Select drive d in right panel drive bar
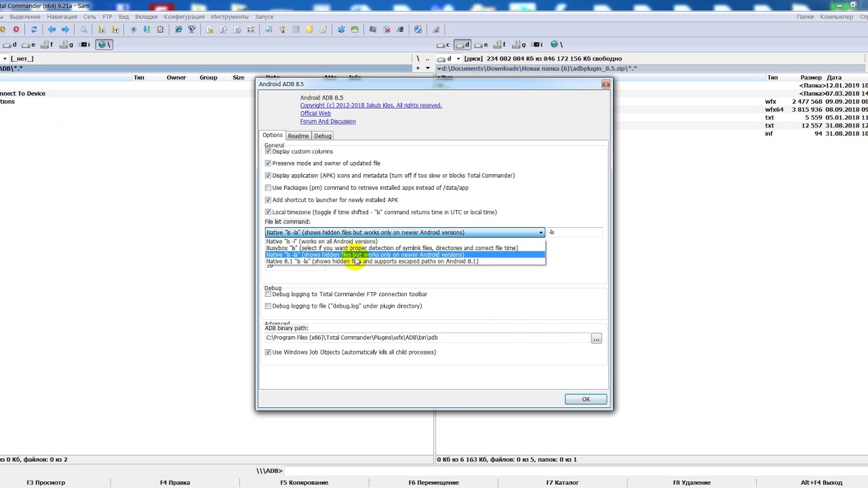This screenshot has height=488, width=868. click(462, 45)
